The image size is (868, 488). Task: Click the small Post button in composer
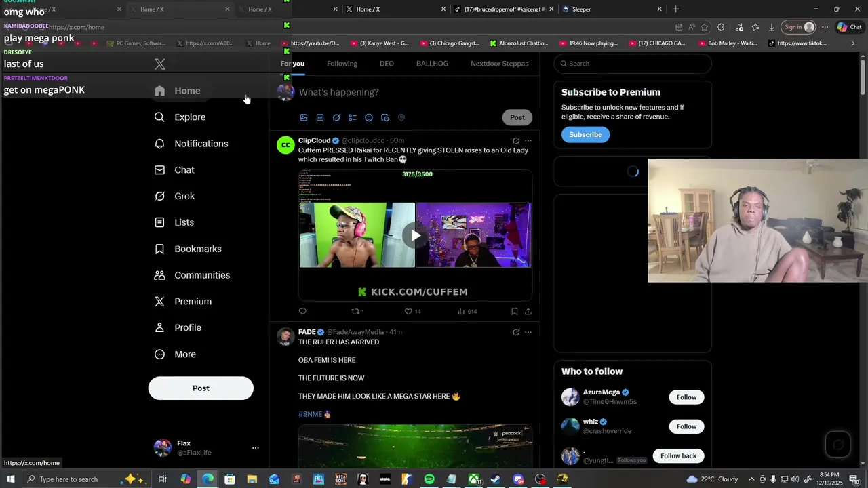517,117
